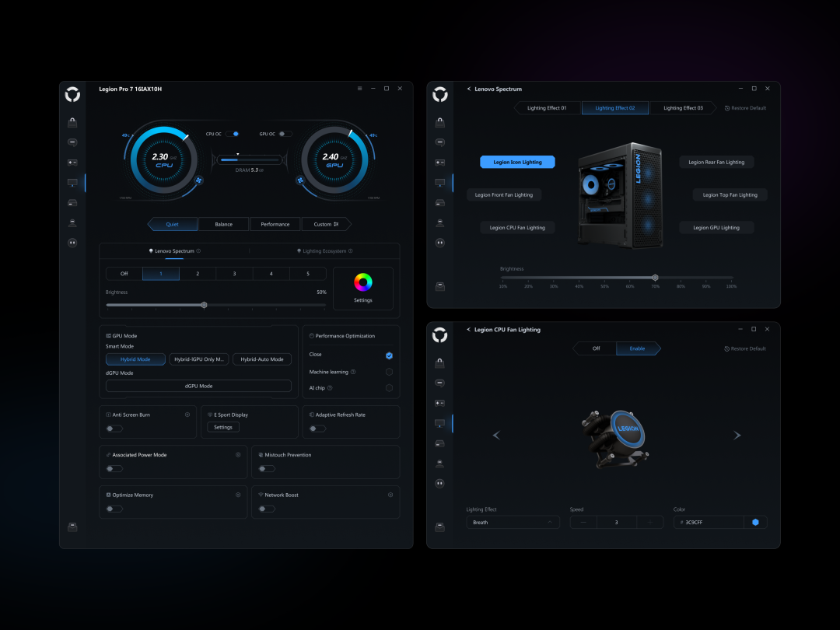Increase the Speed value with the plus stepper
The height and width of the screenshot is (630, 840).
coord(649,523)
